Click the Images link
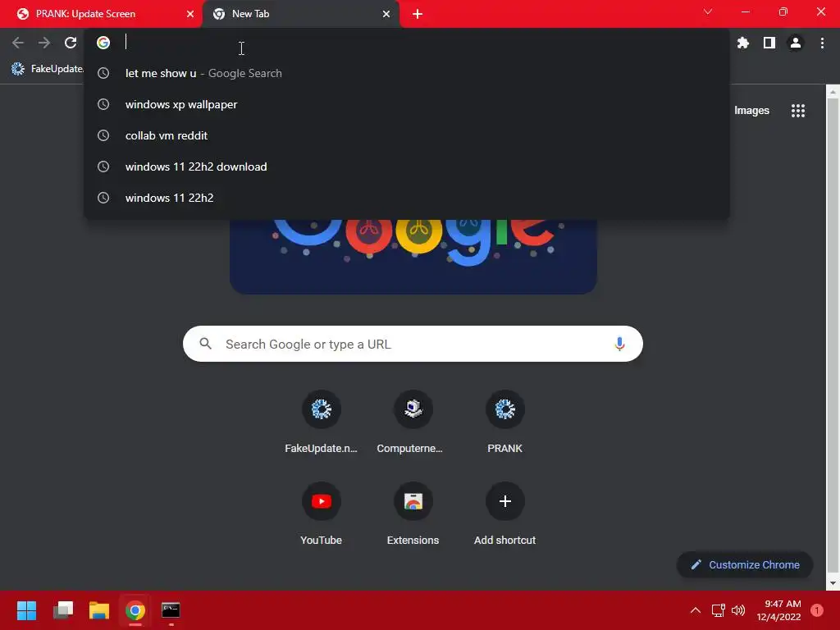840x630 pixels. [751, 111]
